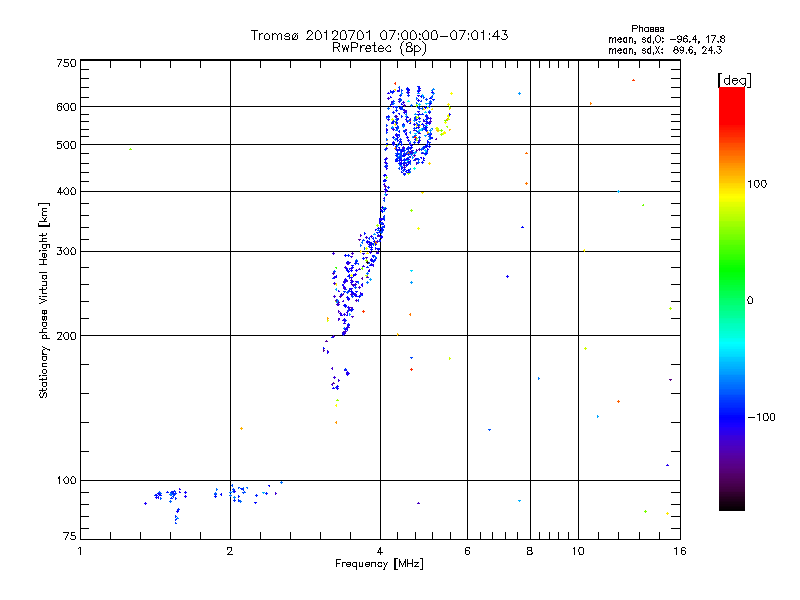Click the green zero region of the colorbar
This screenshot has width=800, height=600.
coord(732,299)
